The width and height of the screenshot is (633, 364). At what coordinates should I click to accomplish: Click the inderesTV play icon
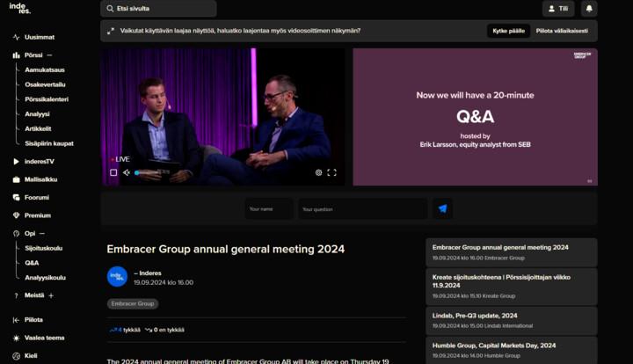[x=16, y=162]
